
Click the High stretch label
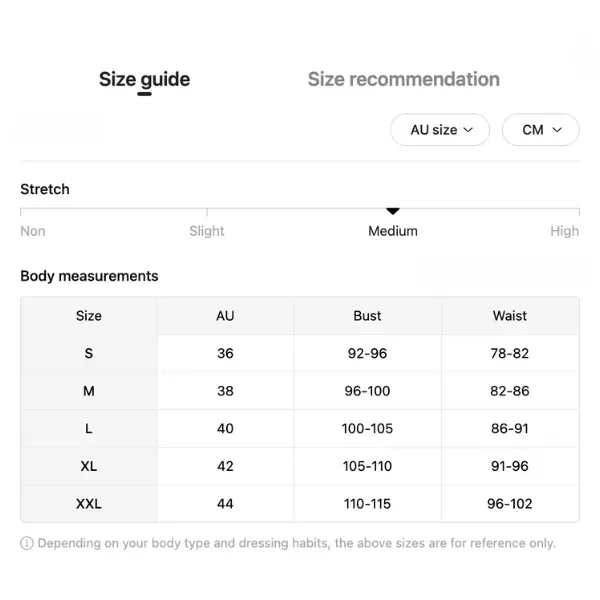[x=564, y=231]
